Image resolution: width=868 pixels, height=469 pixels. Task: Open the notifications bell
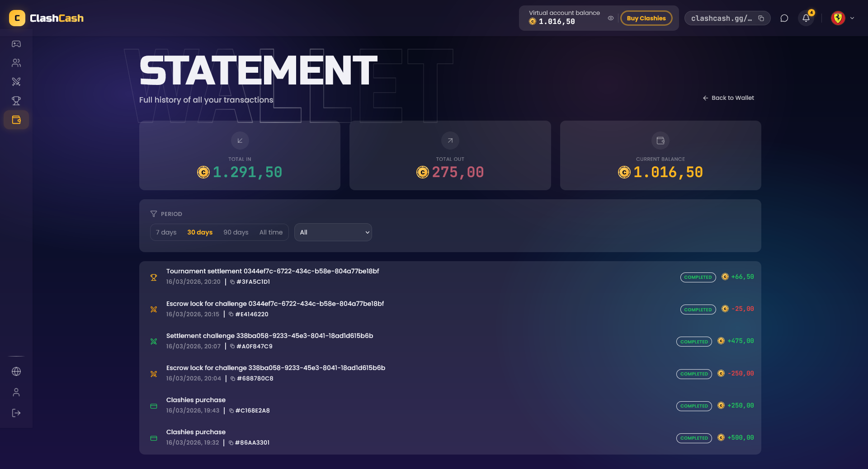pos(806,18)
